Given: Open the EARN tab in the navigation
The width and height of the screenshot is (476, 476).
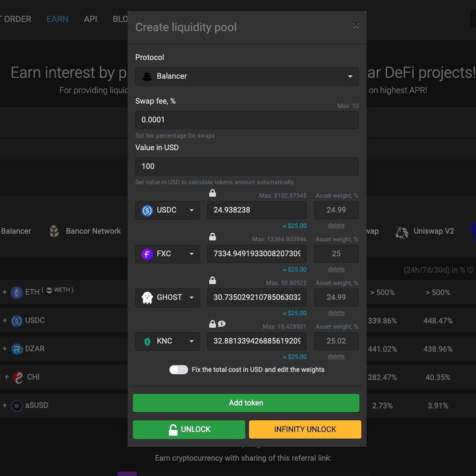Looking at the screenshot, I should [x=58, y=19].
